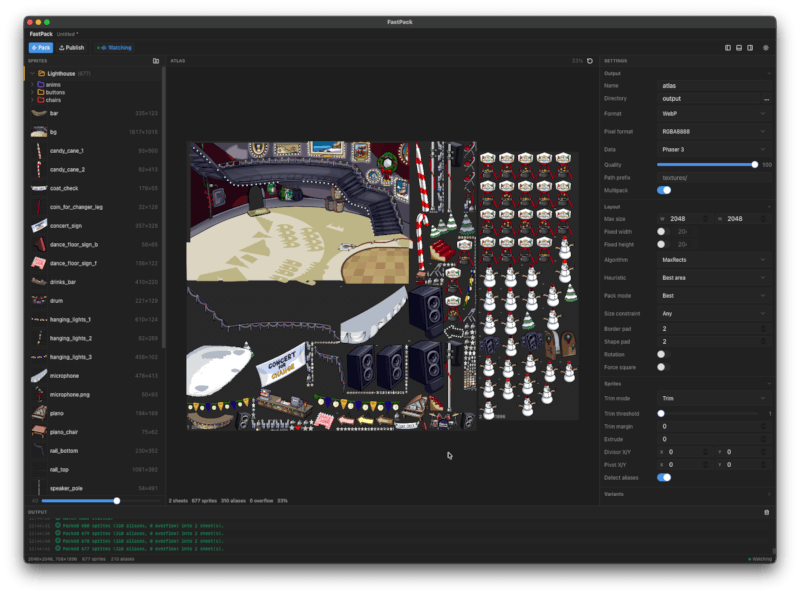Select the hanging_lights_3 sprite row

[94, 357]
